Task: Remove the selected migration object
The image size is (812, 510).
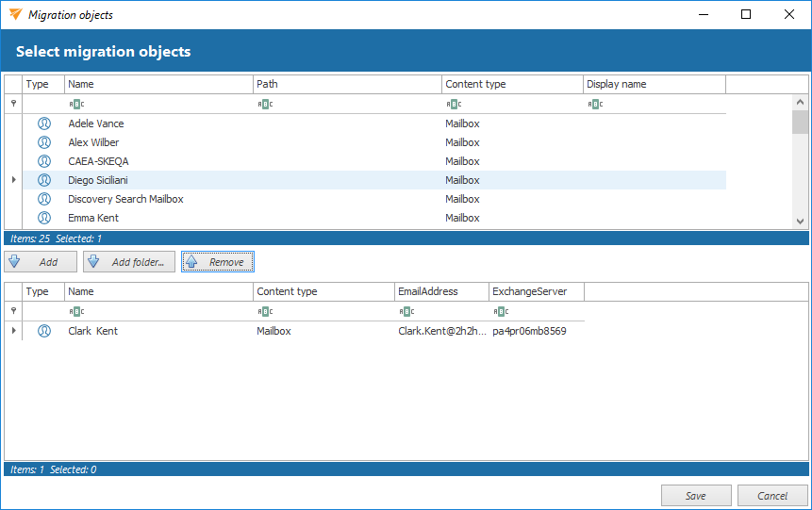Action: (x=218, y=262)
